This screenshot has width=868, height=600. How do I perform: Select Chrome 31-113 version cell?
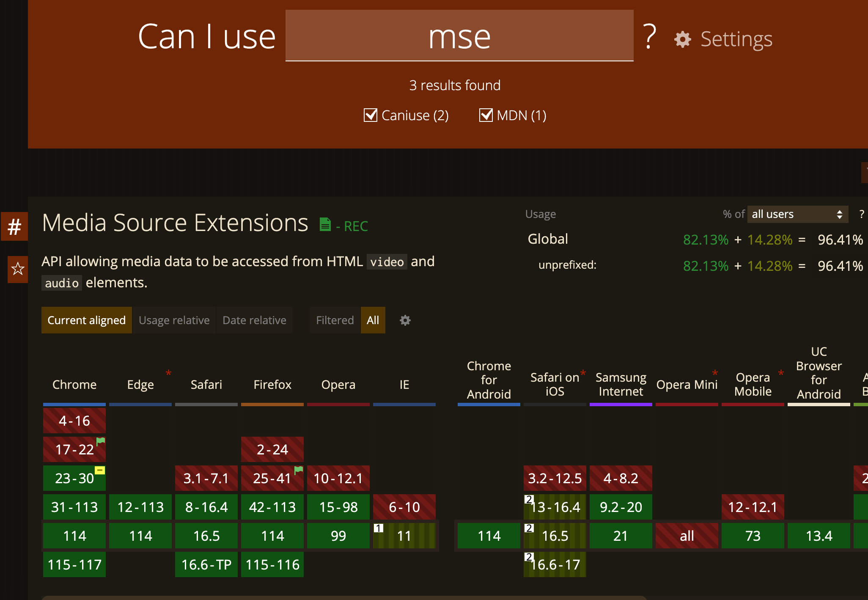coord(74,507)
